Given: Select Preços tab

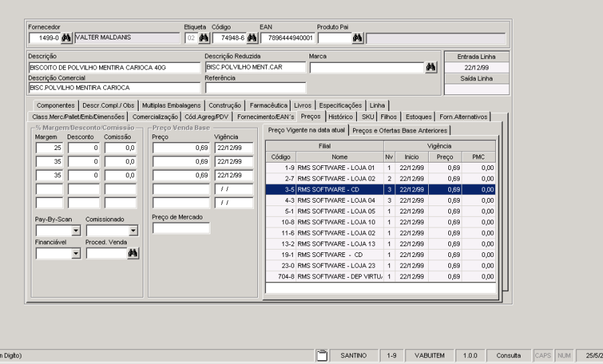Looking at the screenshot, I should pos(311,116).
